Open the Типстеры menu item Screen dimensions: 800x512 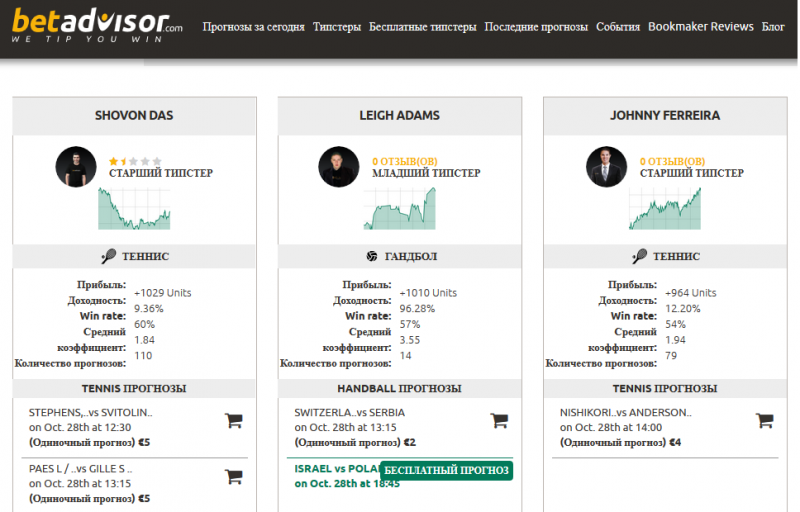(337, 27)
